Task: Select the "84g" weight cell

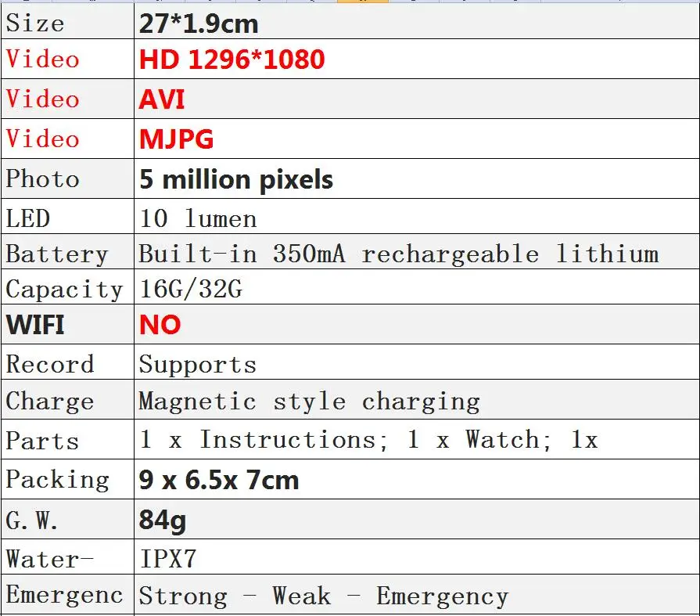Action: tap(417, 519)
